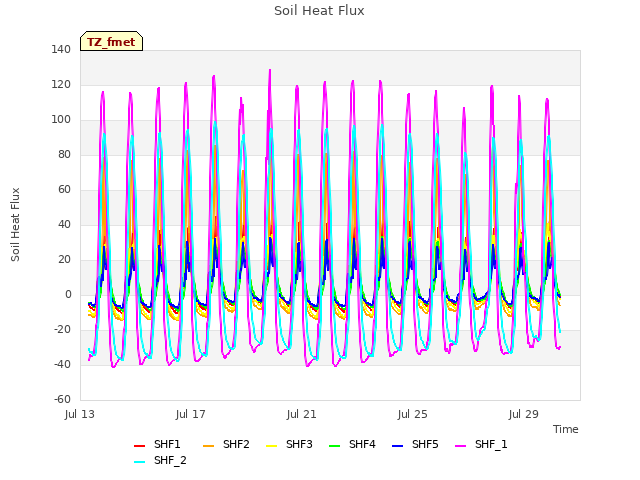Click the 140 y-axis tick label
Image resolution: width=640 pixels, height=480 pixels.
pos(61,49)
